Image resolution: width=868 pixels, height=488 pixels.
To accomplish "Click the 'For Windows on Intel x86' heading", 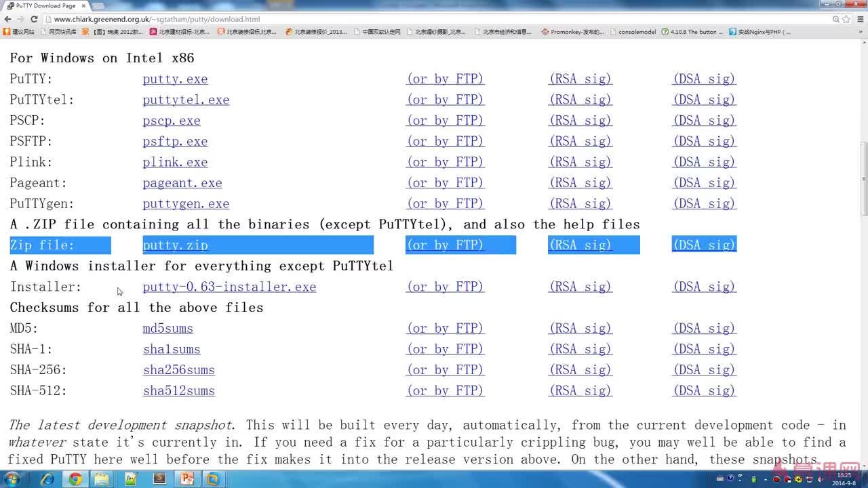I will click(102, 58).
